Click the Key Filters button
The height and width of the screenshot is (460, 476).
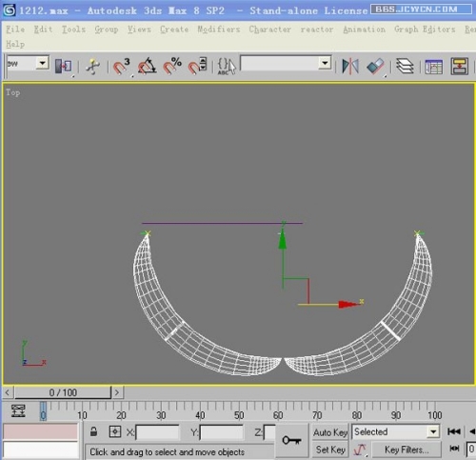407,450
